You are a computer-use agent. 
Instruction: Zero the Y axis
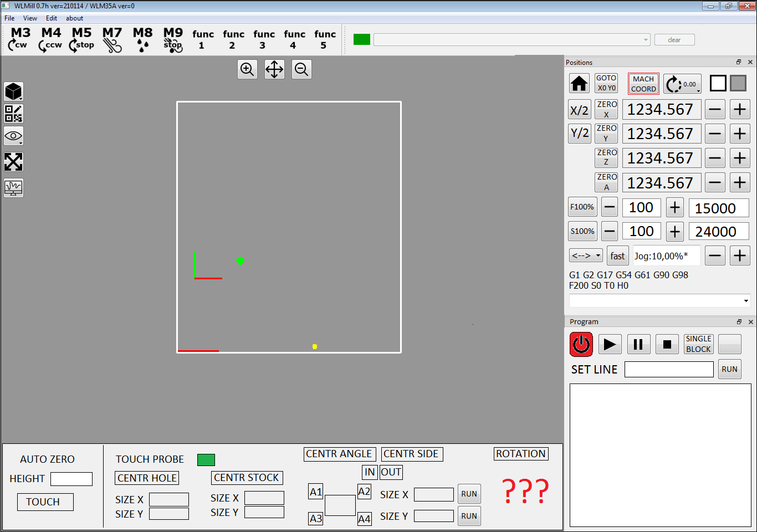click(x=606, y=134)
